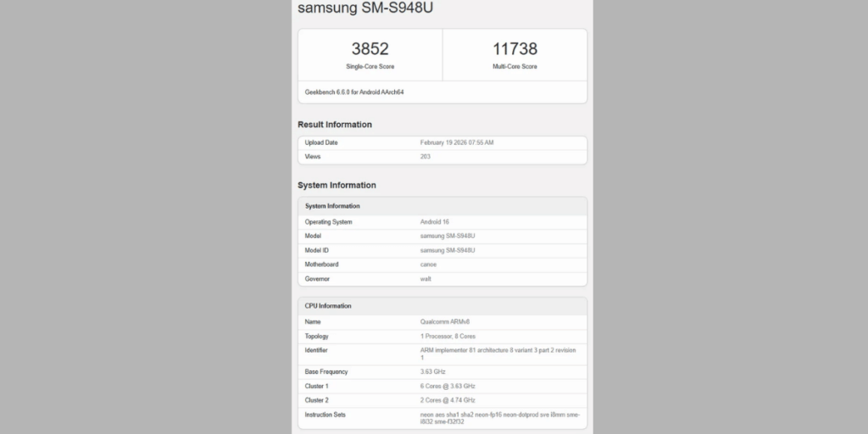Select the 'samsung SM-S948U' page title
The width and height of the screenshot is (868, 434).
click(x=365, y=8)
